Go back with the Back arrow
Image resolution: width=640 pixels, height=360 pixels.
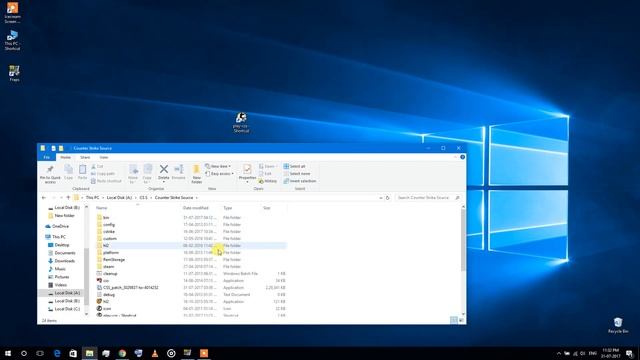pos(44,198)
